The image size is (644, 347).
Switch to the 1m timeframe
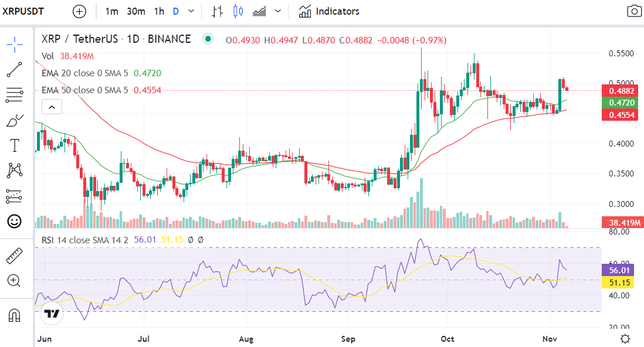coord(111,12)
